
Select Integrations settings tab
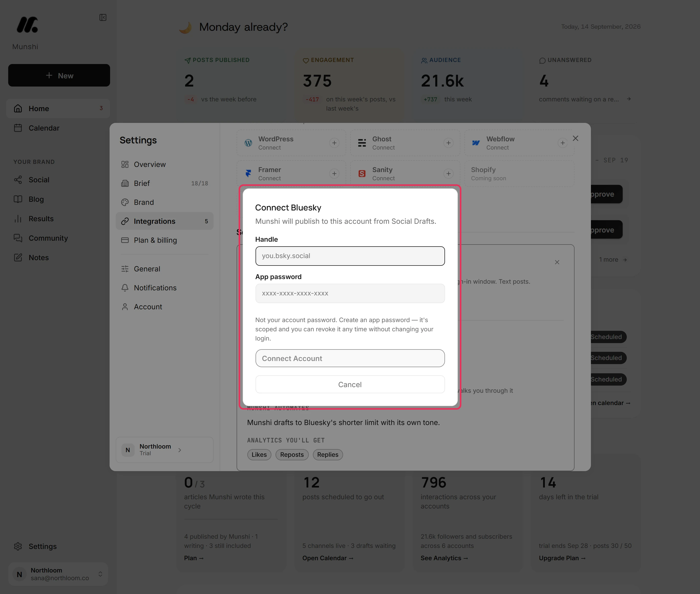click(165, 221)
